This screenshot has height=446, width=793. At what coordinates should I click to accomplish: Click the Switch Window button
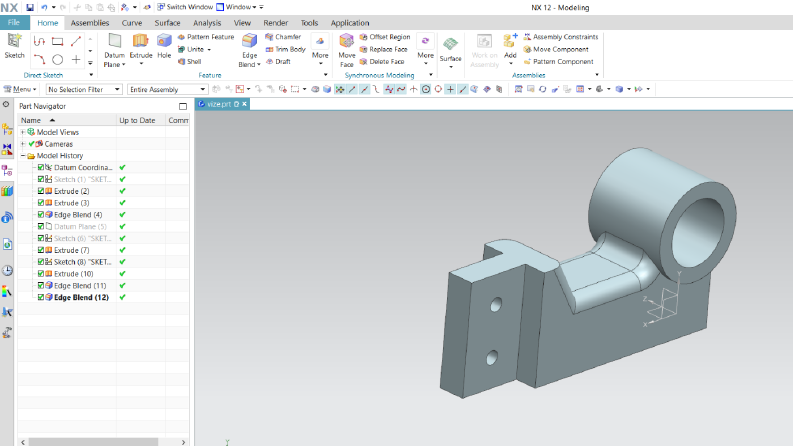pos(185,7)
